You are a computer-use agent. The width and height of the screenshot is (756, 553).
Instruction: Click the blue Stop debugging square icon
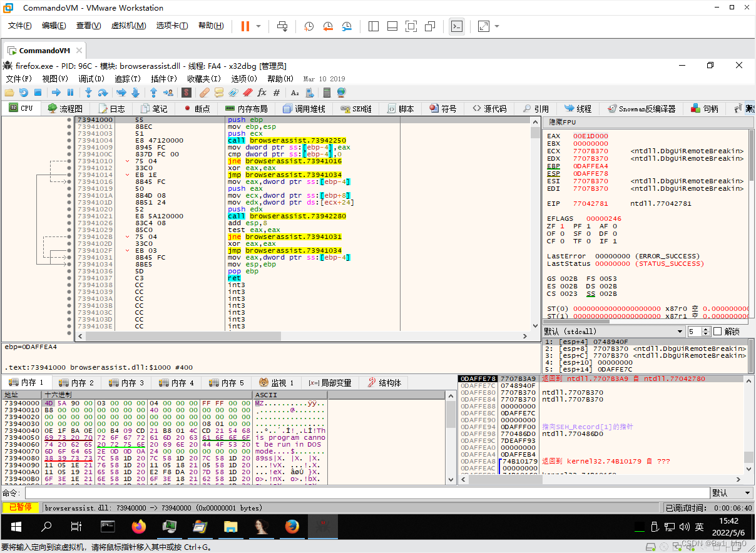pos(38,93)
